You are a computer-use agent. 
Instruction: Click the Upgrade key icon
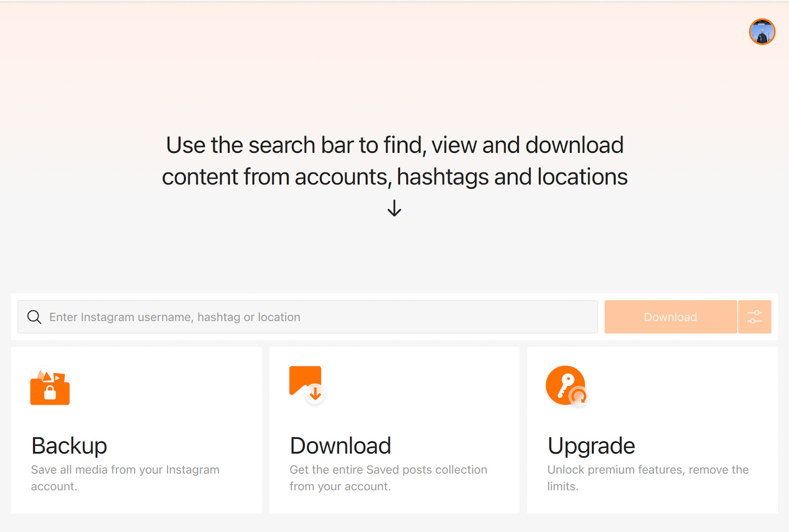pos(567,386)
